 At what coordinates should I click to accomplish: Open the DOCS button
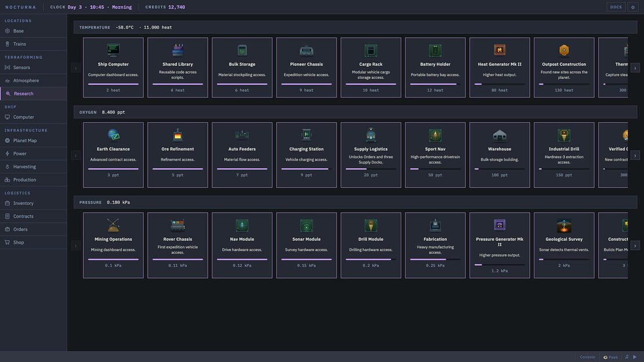616,7
